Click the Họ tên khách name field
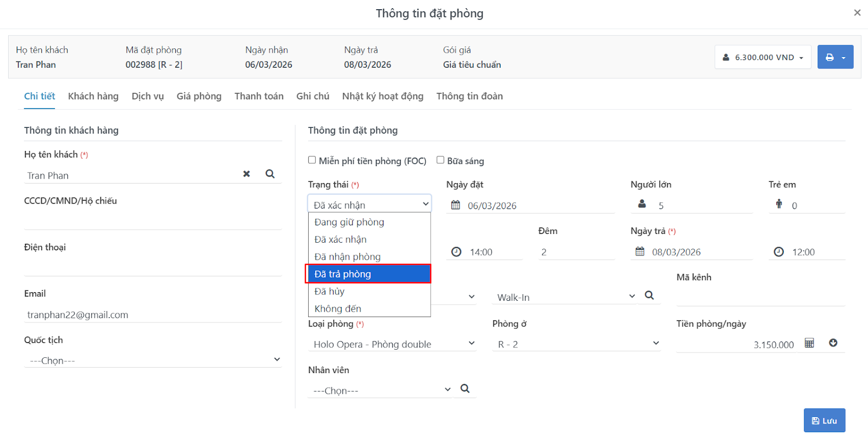The height and width of the screenshot is (442, 868). tap(131, 175)
